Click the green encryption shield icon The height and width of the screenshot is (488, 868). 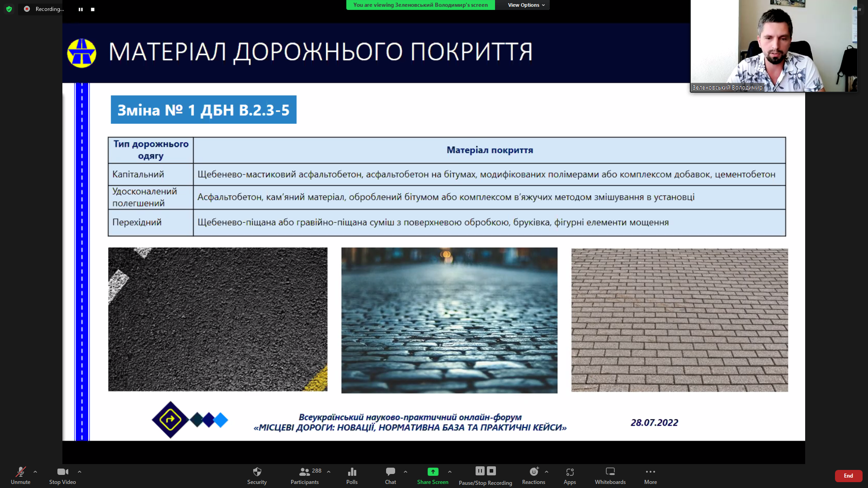[x=9, y=9]
